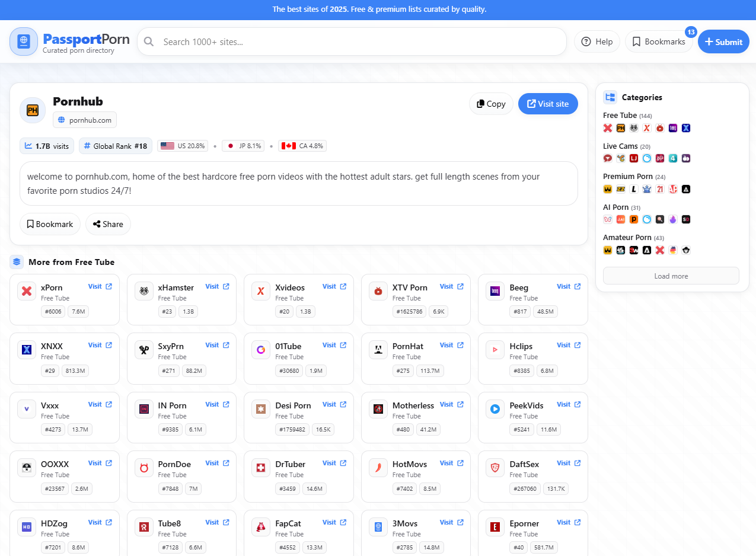Viewport: 756px width, 556px height.
Task: Select the AI Porn category
Action: click(x=615, y=207)
